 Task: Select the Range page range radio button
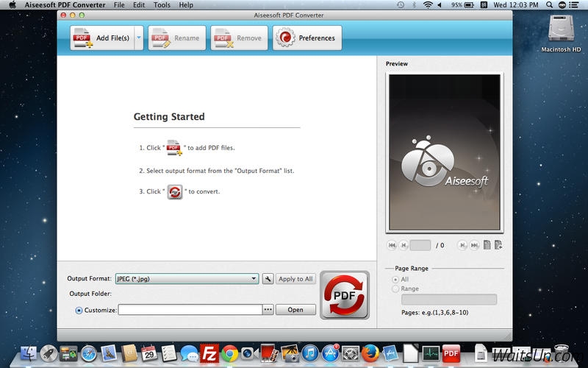point(395,289)
